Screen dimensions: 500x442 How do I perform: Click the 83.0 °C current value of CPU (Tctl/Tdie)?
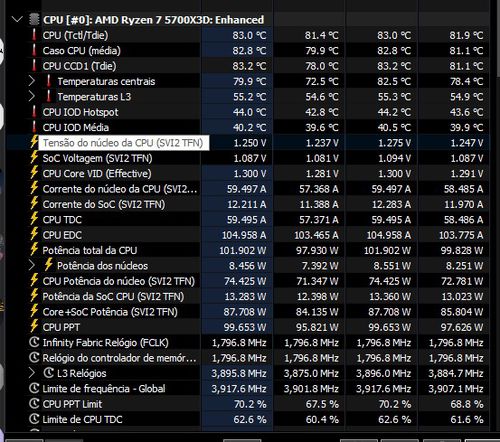tap(249, 35)
